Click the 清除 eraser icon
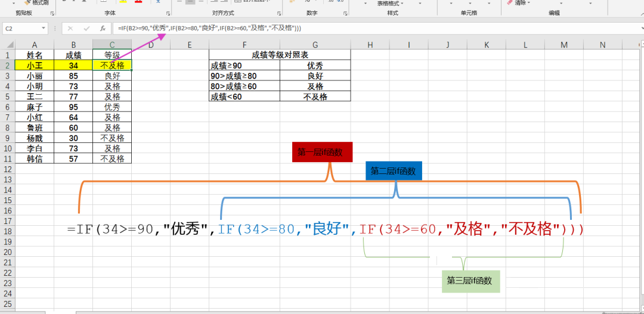 [510, 2]
